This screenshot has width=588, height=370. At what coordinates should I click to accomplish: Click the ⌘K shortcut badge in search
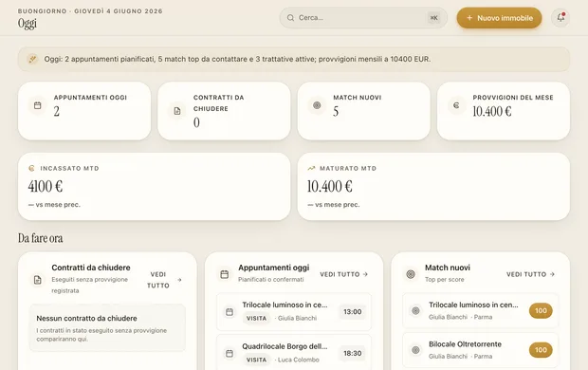[433, 18]
